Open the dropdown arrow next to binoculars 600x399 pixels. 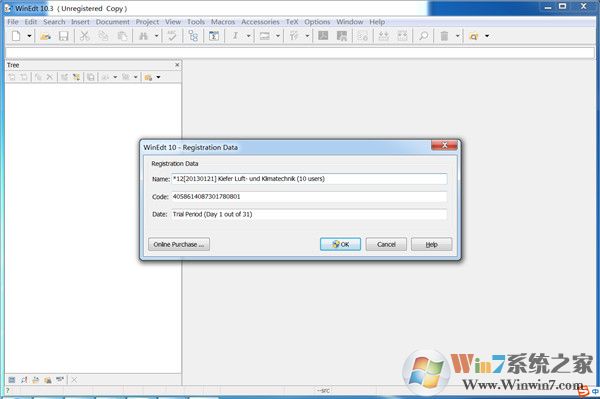coord(157,36)
